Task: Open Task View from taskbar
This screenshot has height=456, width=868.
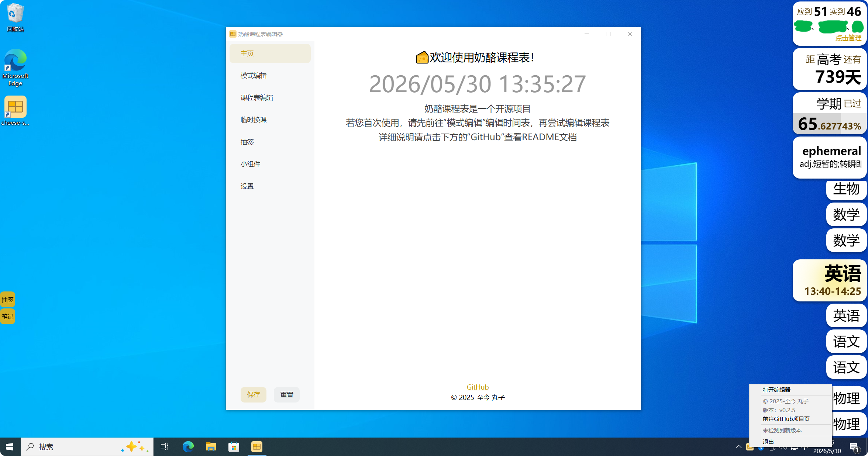Action: point(165,447)
